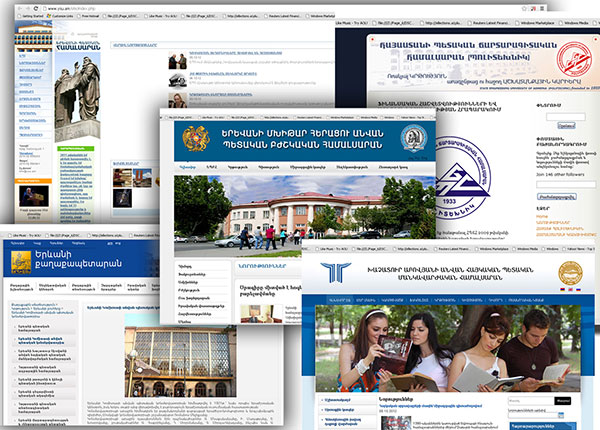Click the back arrow in the YSU browser window
Screen dimensions: 600x430
(x=20, y=9)
